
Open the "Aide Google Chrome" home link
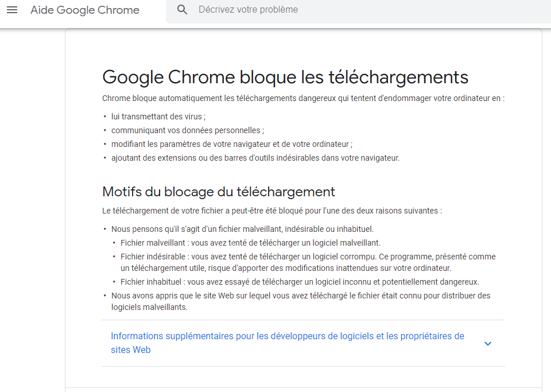(x=85, y=10)
